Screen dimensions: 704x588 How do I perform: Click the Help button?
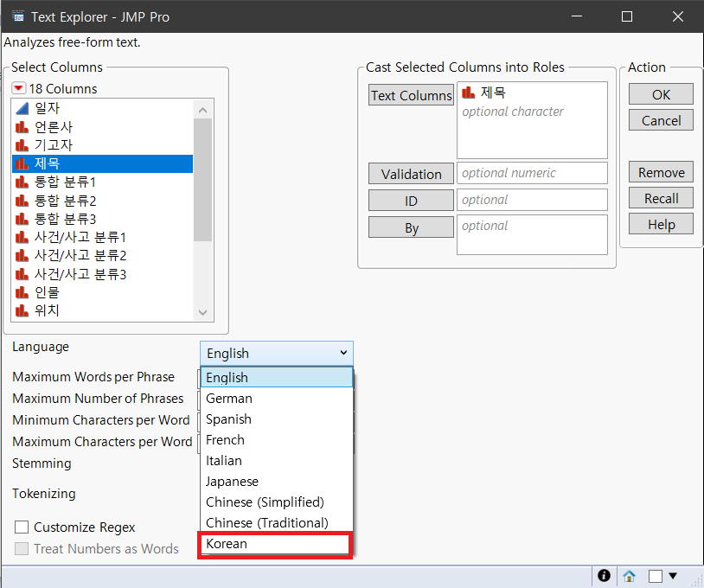661,225
